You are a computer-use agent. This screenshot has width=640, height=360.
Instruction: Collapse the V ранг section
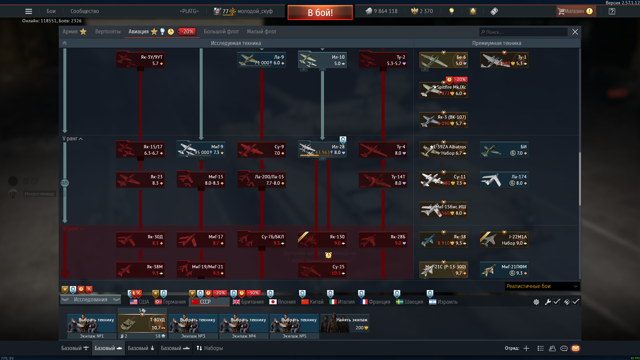coord(72,139)
